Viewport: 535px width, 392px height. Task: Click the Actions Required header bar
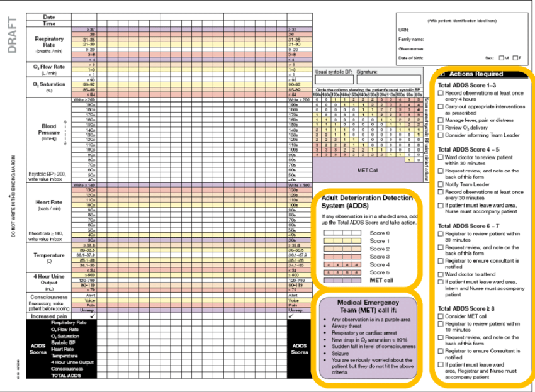[x=480, y=74]
